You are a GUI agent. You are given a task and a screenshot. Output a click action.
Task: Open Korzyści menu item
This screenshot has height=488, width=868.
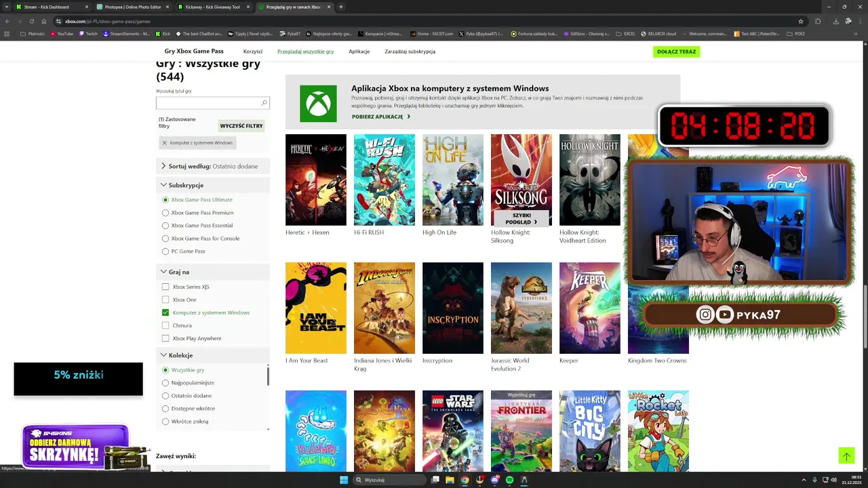click(x=253, y=52)
